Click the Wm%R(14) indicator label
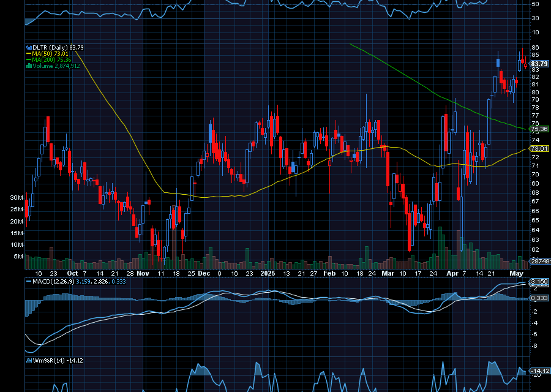Screen dimensions: 551x392 (47, 360)
